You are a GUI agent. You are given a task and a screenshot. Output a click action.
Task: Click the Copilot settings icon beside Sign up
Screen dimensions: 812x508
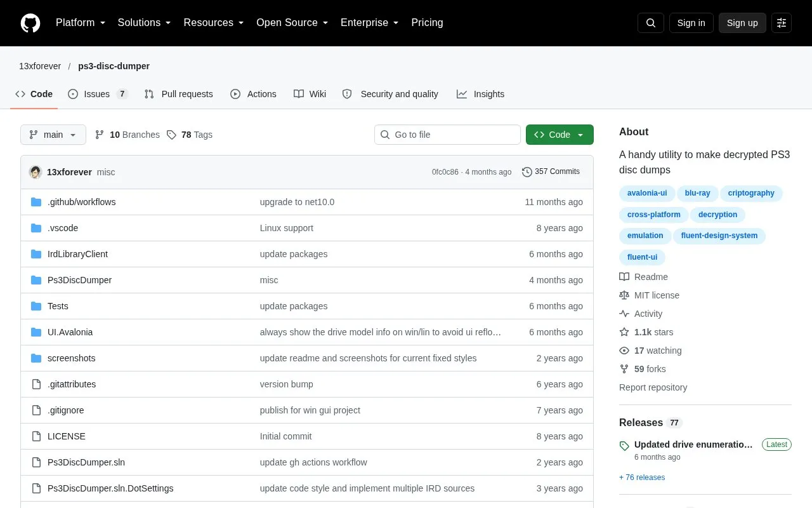(782, 23)
